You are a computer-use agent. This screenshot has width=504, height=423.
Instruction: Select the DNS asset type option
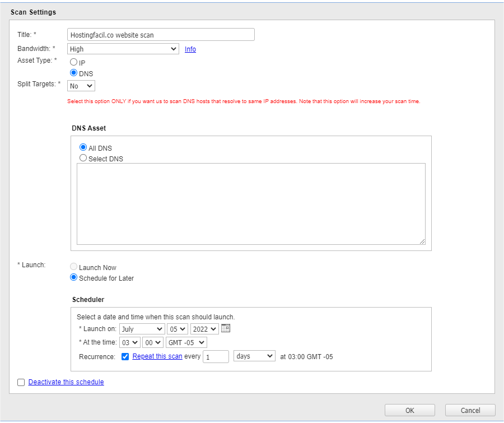[x=73, y=73]
